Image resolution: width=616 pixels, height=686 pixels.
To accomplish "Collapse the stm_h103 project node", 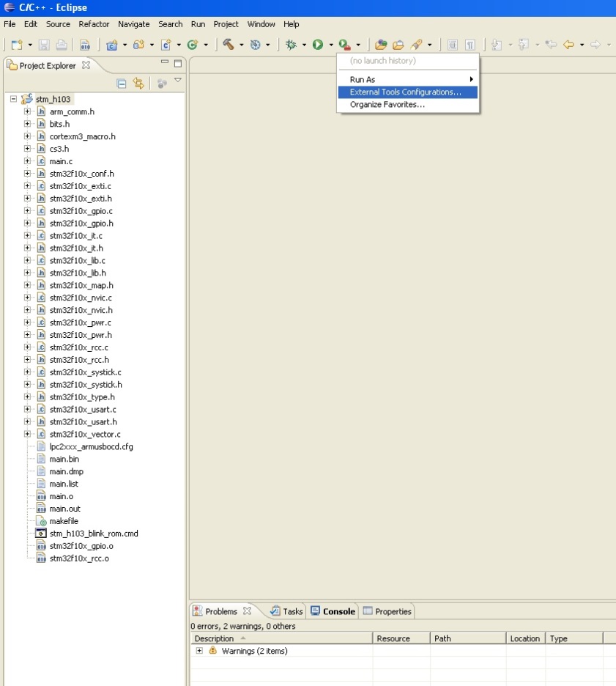I will click(13, 99).
